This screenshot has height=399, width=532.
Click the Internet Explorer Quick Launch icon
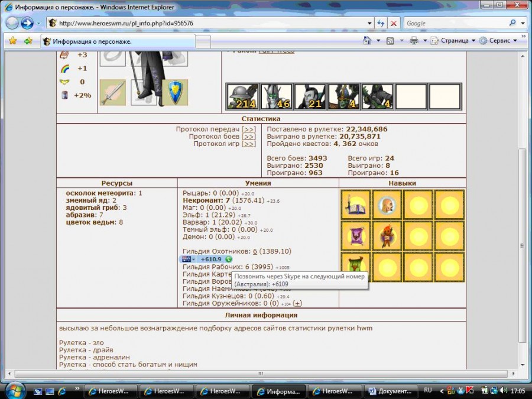(62, 391)
